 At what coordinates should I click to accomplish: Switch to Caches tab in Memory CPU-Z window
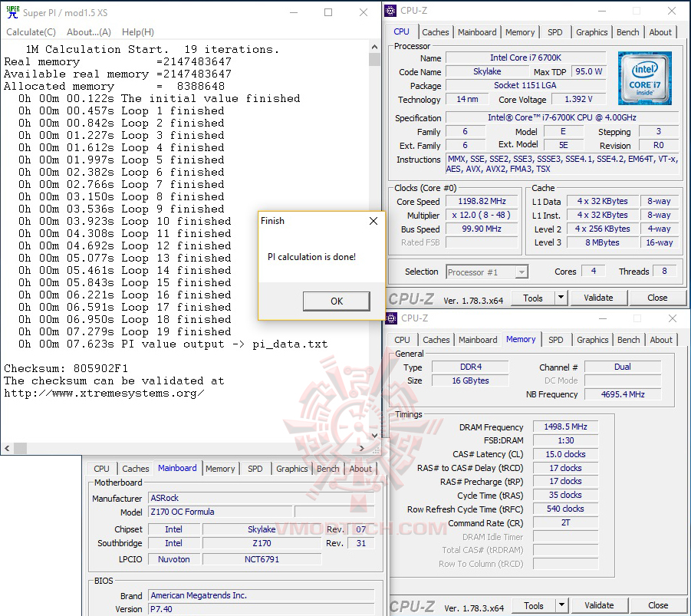(x=436, y=340)
